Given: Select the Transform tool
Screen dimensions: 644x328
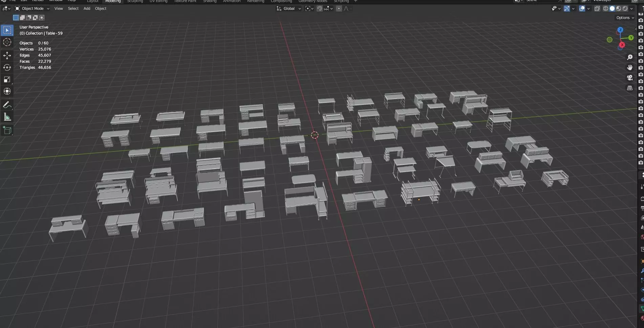Looking at the screenshot, I should [7, 91].
